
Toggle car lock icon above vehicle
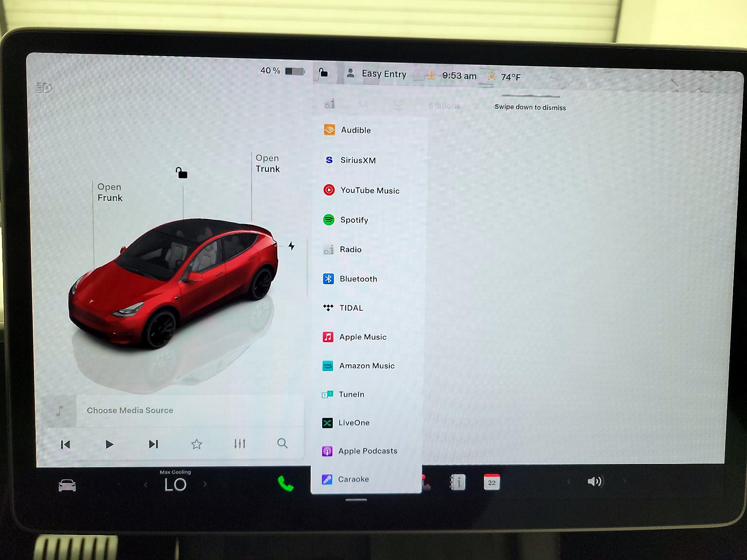pos(181,173)
